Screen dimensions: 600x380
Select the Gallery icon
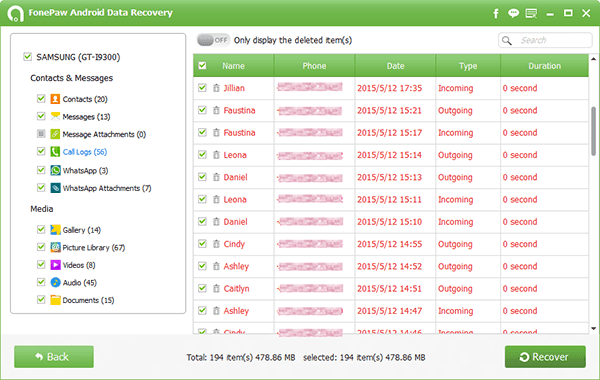(55, 230)
